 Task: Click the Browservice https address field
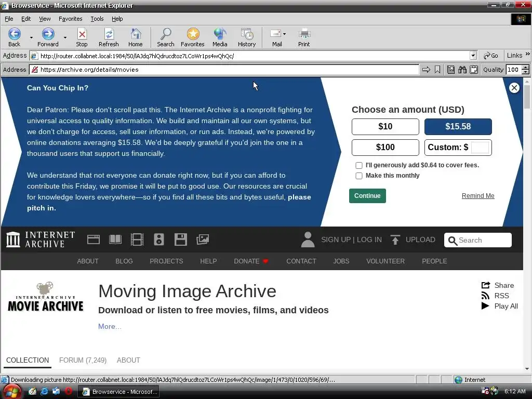point(224,70)
